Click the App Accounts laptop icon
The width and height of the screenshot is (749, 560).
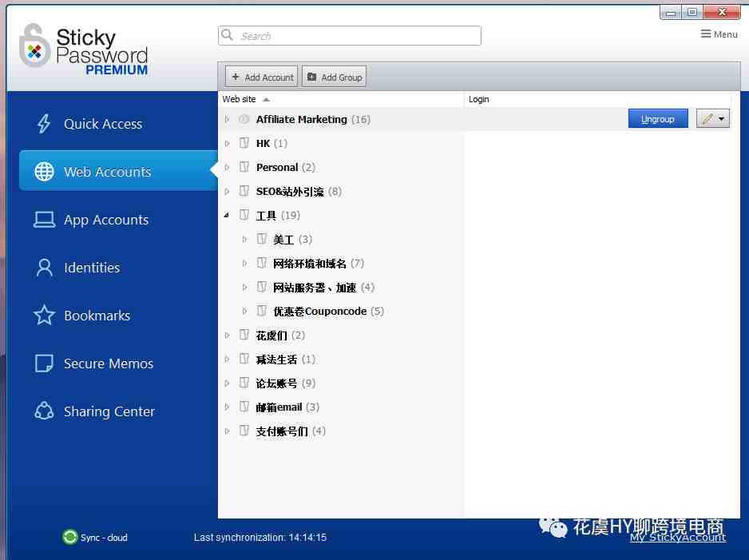click(x=44, y=220)
